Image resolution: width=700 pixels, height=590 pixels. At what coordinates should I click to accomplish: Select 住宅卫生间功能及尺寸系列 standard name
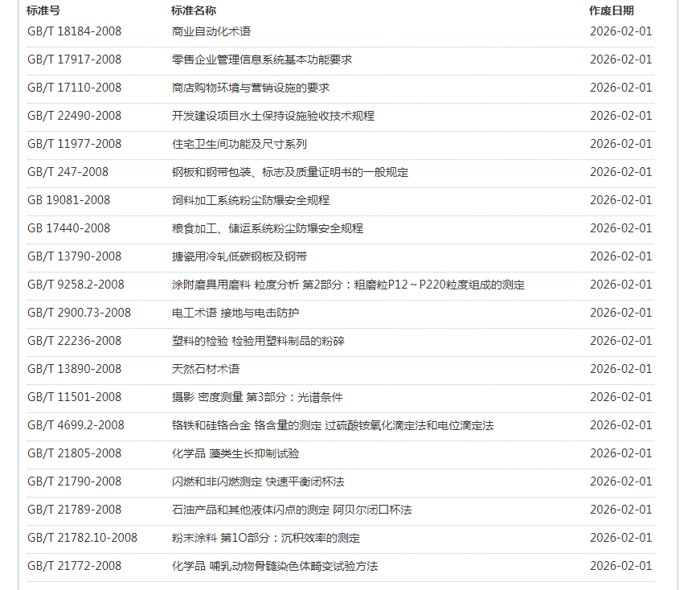tap(239, 144)
